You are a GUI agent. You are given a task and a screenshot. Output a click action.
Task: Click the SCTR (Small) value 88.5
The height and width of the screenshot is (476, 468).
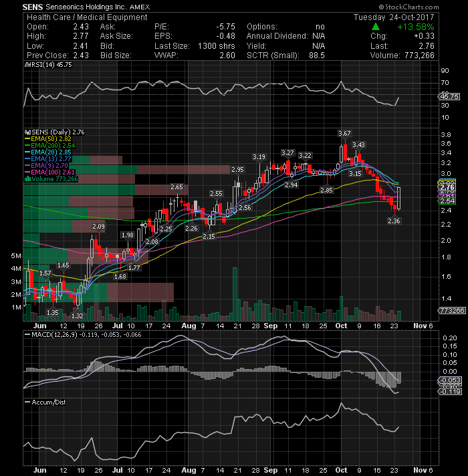[x=317, y=55]
